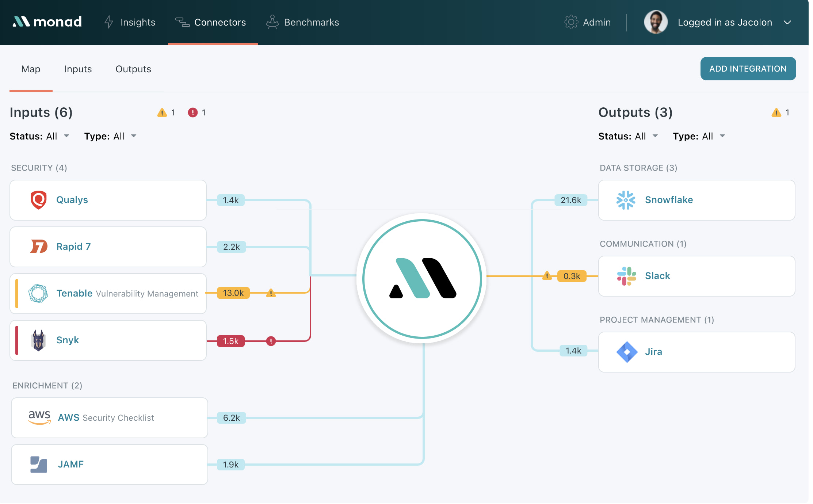Click the Inputs red error count icon
The image size is (813, 504).
click(x=192, y=112)
